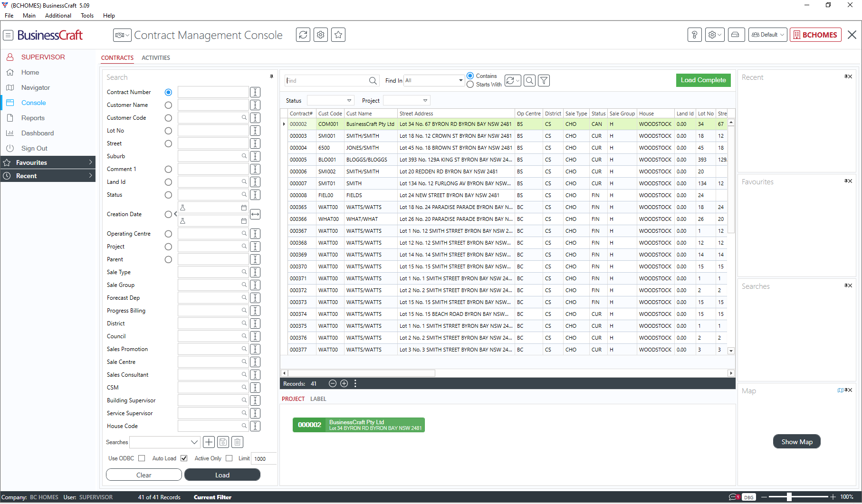Expand the Recent sidebar section

(x=48, y=176)
